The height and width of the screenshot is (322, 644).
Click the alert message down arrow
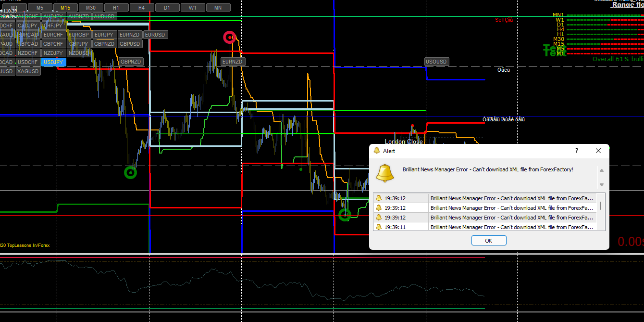tap(602, 185)
